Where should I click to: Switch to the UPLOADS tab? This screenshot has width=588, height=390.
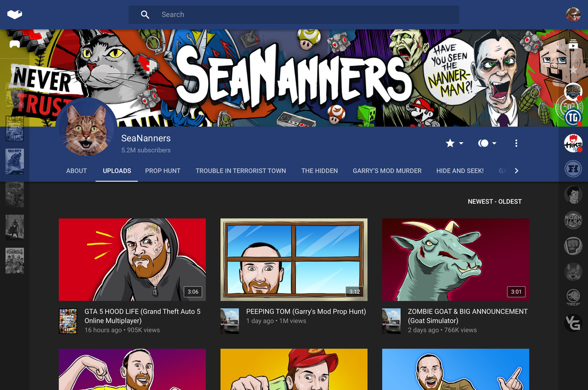pos(116,171)
